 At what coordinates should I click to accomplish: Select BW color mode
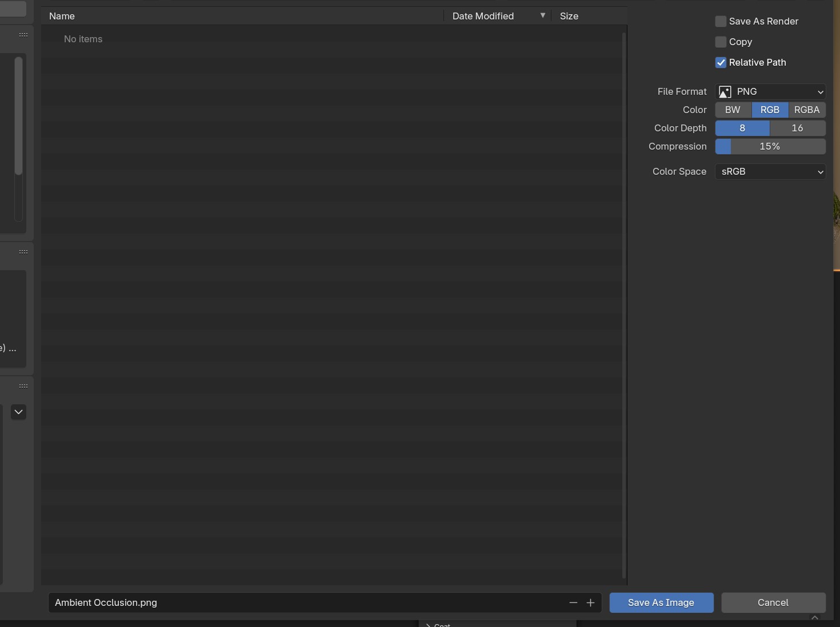click(733, 110)
